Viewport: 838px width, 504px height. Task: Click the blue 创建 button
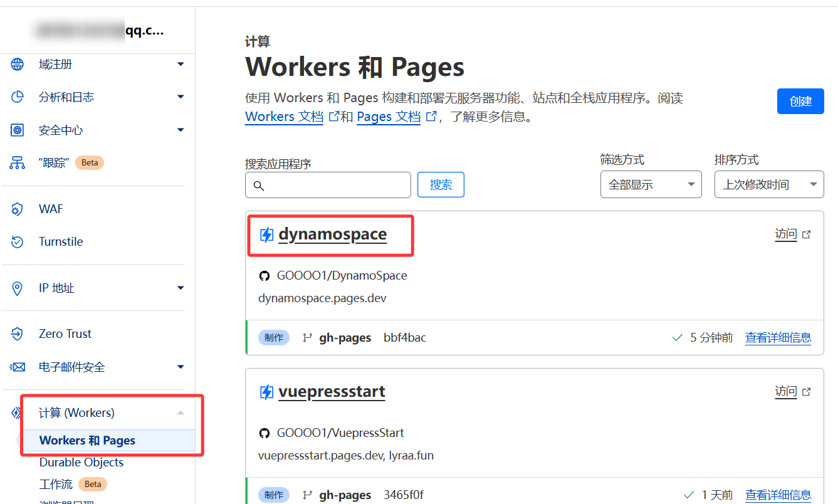800,101
